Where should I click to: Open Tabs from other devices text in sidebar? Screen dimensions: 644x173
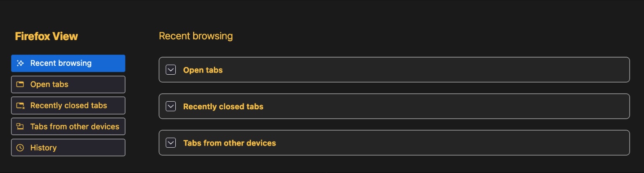pyautogui.click(x=75, y=127)
